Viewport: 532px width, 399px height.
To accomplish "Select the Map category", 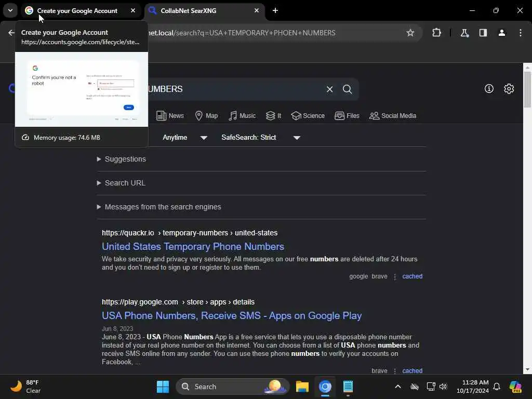I will 206,116.
